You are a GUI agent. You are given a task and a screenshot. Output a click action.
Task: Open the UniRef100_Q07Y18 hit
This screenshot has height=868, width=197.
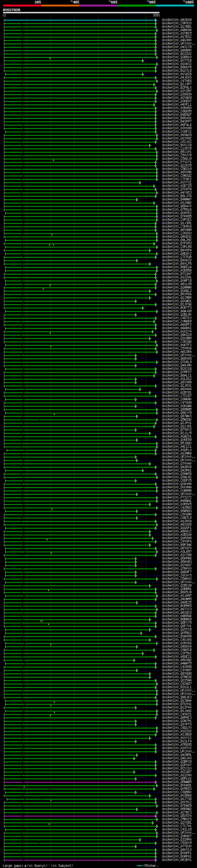point(177,61)
